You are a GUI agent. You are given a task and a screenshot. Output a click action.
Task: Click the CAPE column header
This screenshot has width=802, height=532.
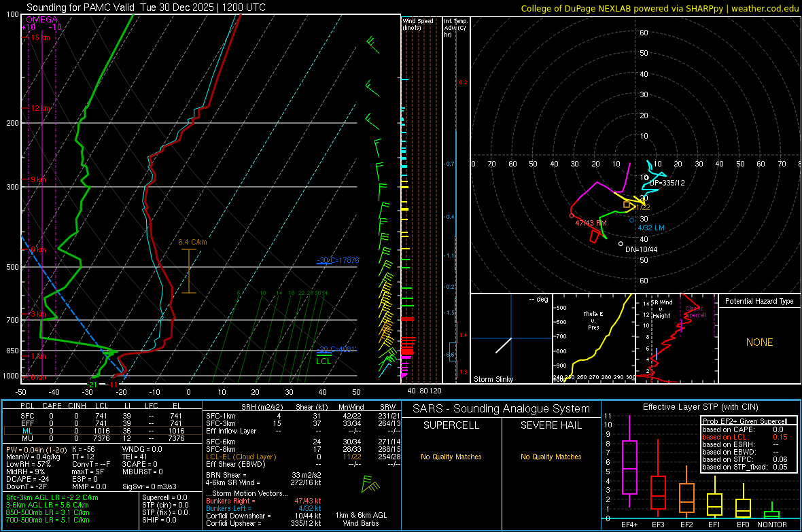[x=52, y=406]
